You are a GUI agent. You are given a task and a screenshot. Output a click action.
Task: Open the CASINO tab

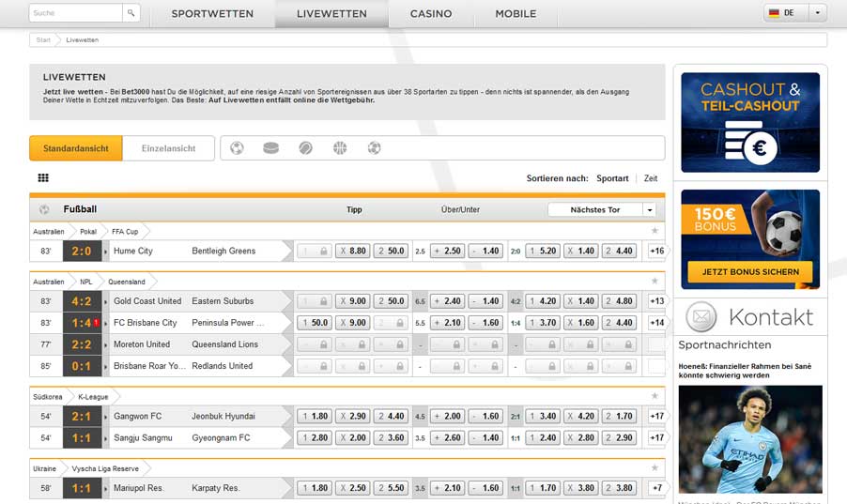[430, 13]
